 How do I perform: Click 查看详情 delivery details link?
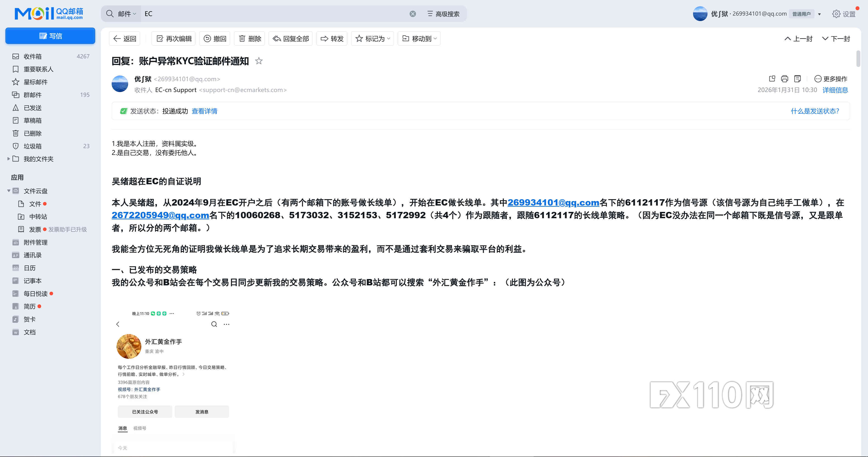coord(204,111)
